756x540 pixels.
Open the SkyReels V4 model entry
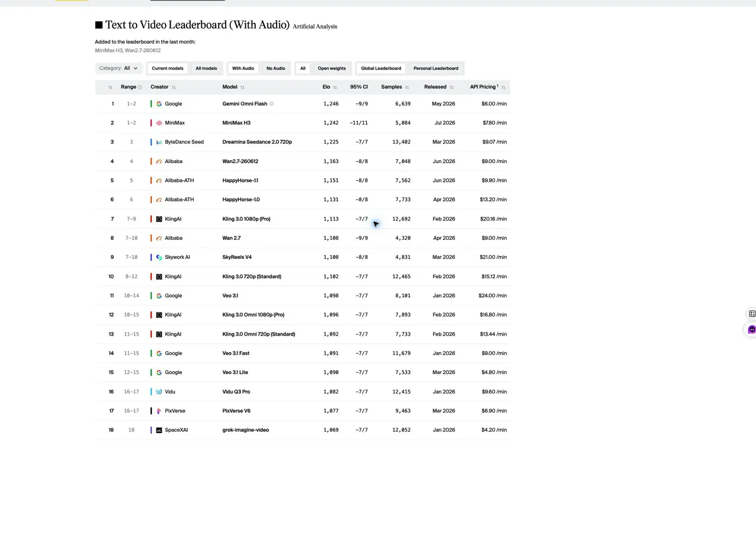tap(237, 258)
